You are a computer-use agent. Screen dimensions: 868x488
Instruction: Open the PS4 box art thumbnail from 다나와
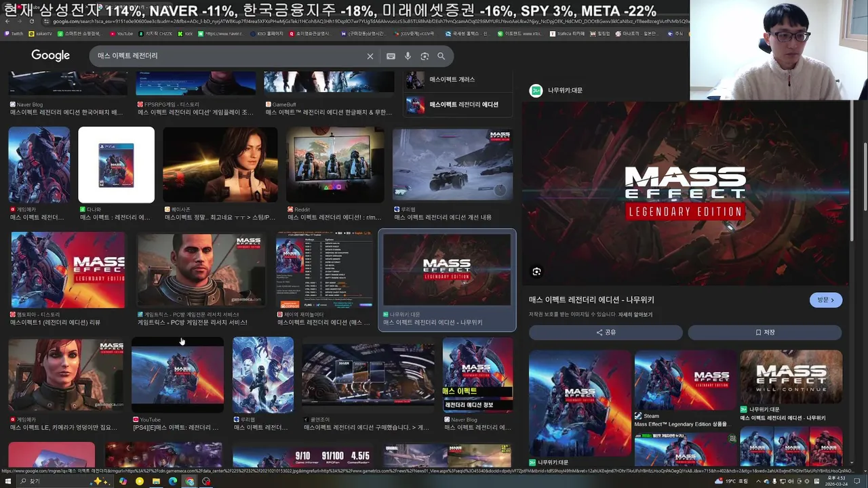coord(116,165)
